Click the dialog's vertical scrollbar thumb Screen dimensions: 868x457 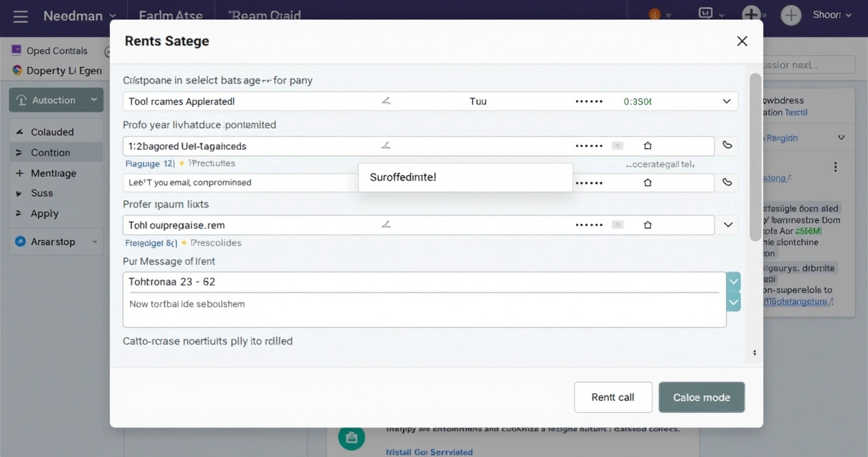coord(755,156)
